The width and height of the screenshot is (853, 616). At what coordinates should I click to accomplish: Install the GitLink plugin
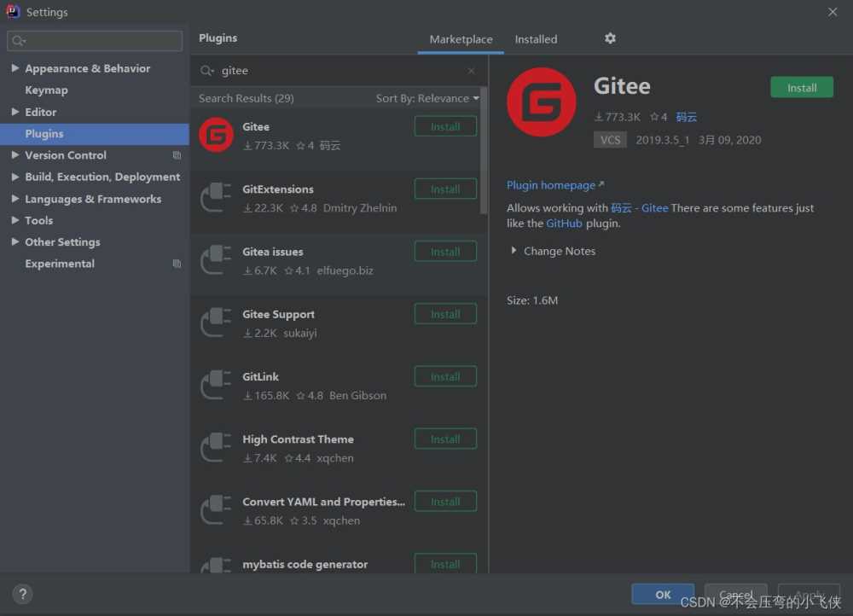click(x=445, y=376)
